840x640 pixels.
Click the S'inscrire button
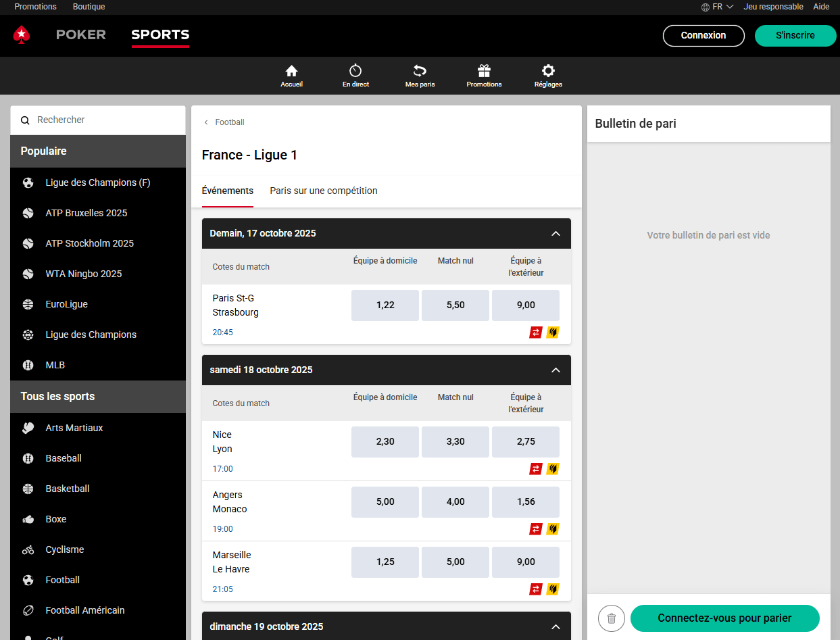coord(795,36)
